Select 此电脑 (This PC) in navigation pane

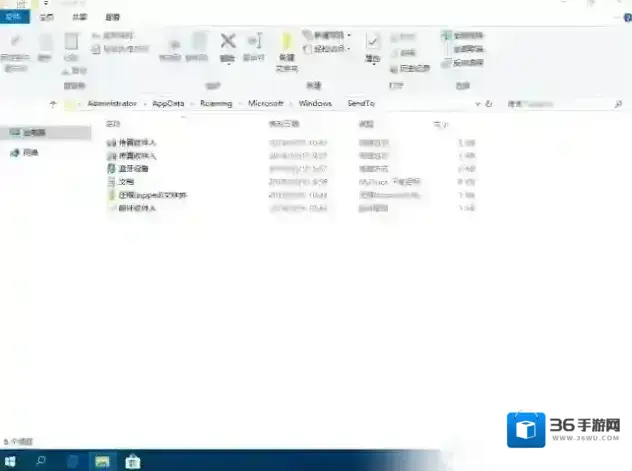[45, 133]
